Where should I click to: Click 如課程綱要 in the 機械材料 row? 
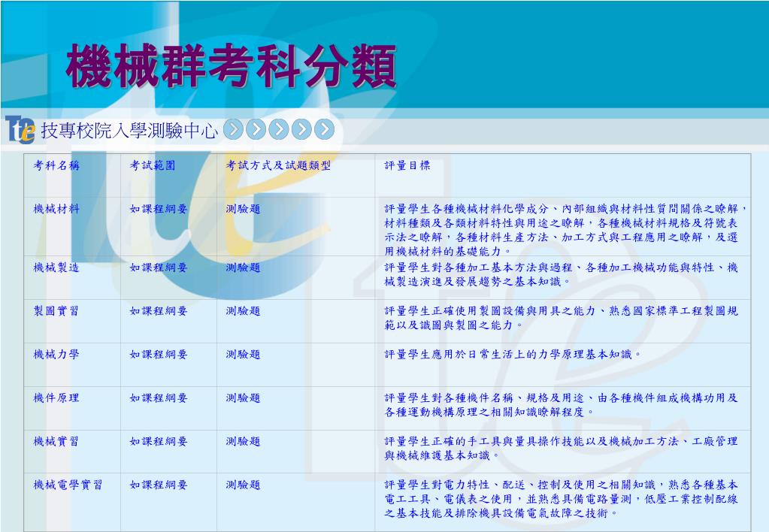(x=159, y=209)
